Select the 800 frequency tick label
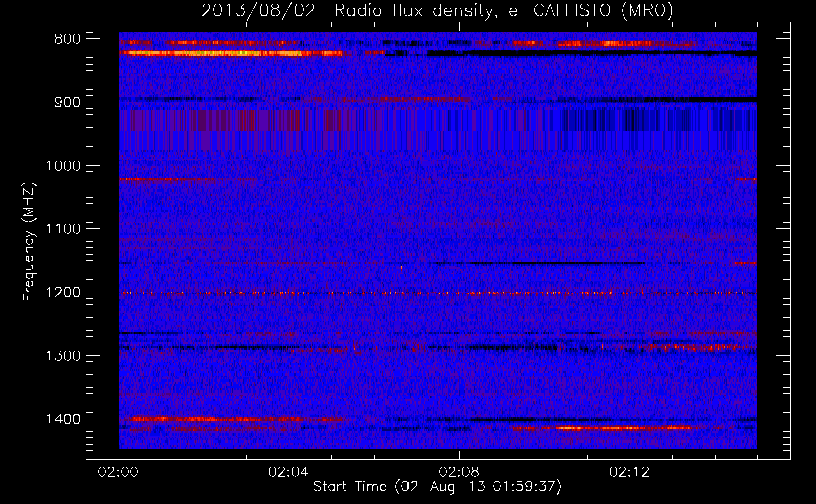Viewport: 816px width, 504px height. 68,39
